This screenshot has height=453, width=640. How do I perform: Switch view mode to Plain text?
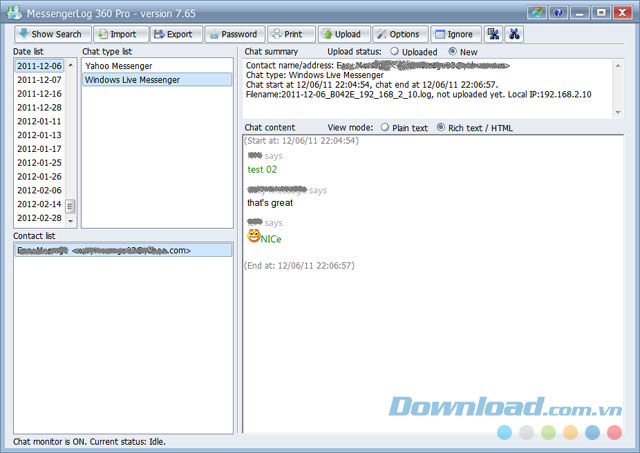point(385,128)
